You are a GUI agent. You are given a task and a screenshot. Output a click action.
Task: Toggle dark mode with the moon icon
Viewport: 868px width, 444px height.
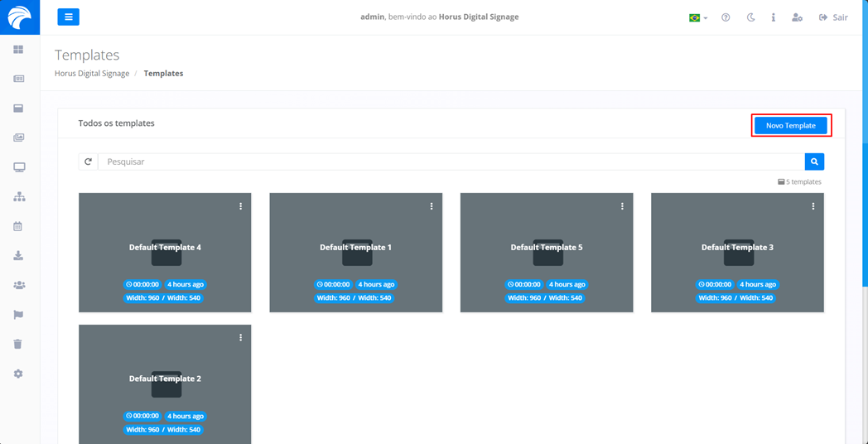(x=750, y=17)
